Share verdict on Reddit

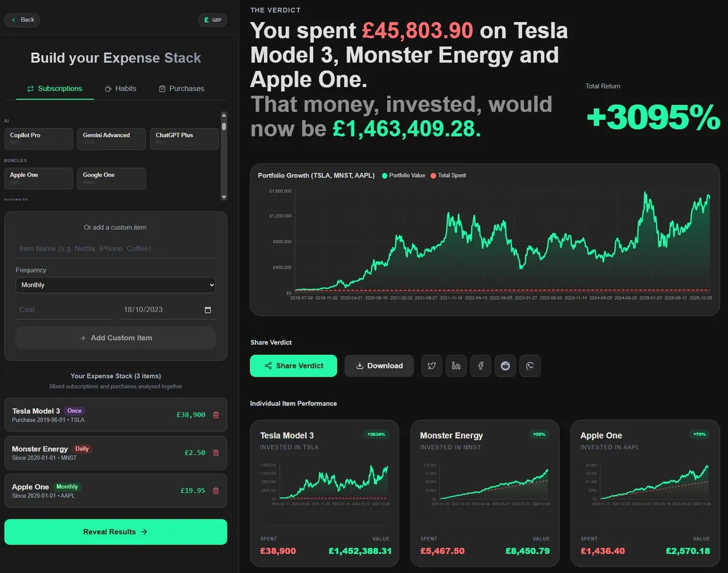pyautogui.click(x=505, y=366)
